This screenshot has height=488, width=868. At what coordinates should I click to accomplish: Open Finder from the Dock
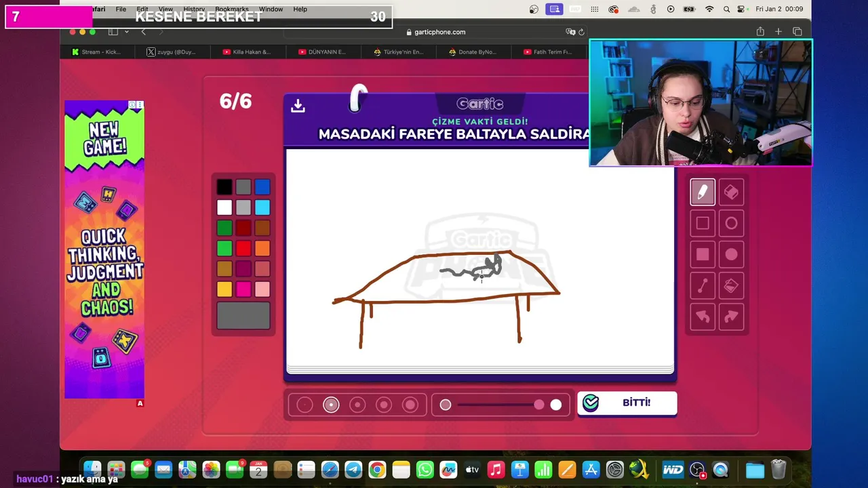(x=92, y=470)
